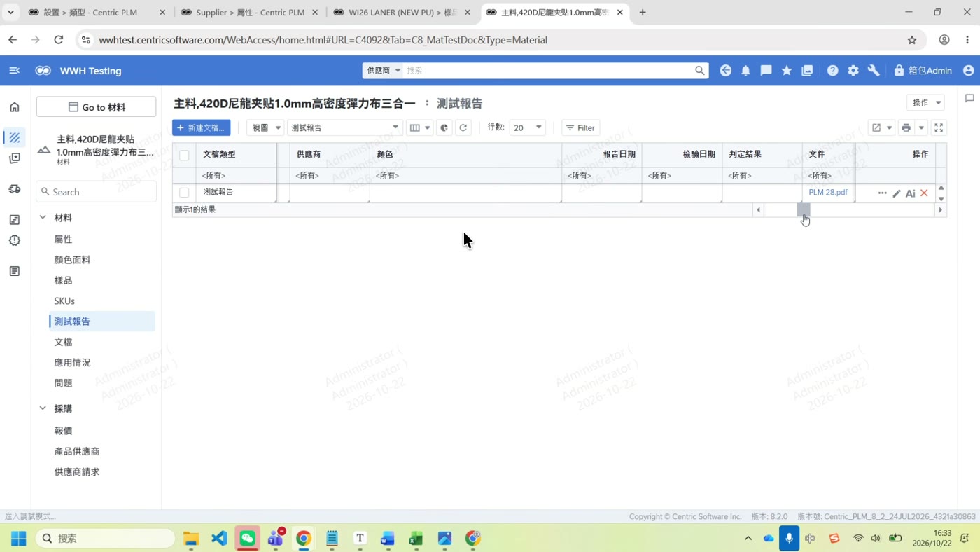Refresh the test report table
Viewport: 980px width, 552px height.
pyautogui.click(x=463, y=128)
